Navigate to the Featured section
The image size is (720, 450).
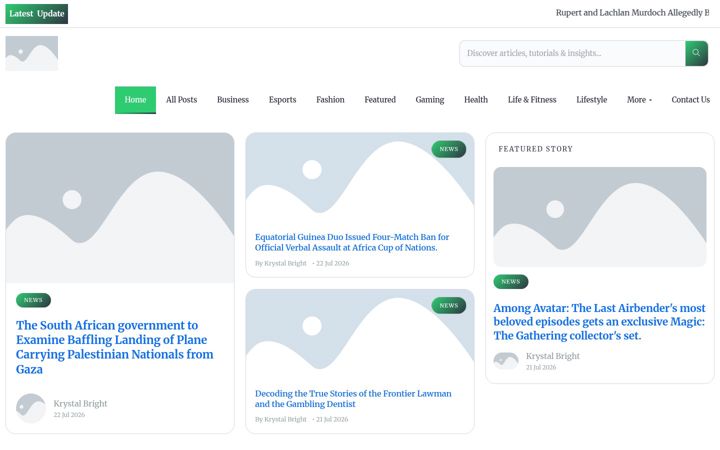pos(380,100)
